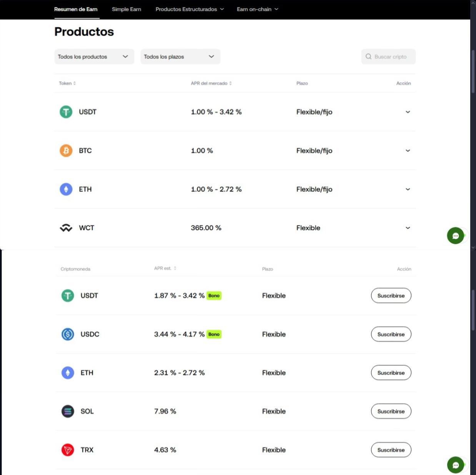Expand the WCT product row
This screenshot has height=475, width=476.
tap(408, 228)
